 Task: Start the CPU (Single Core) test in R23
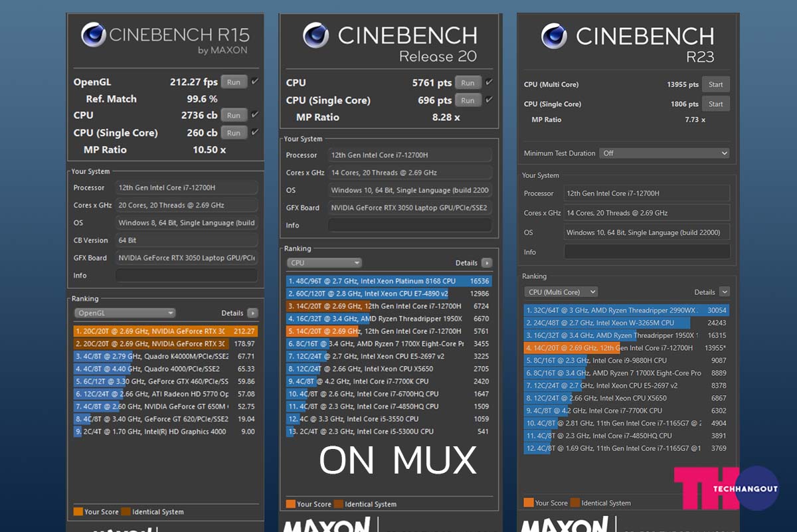click(716, 104)
